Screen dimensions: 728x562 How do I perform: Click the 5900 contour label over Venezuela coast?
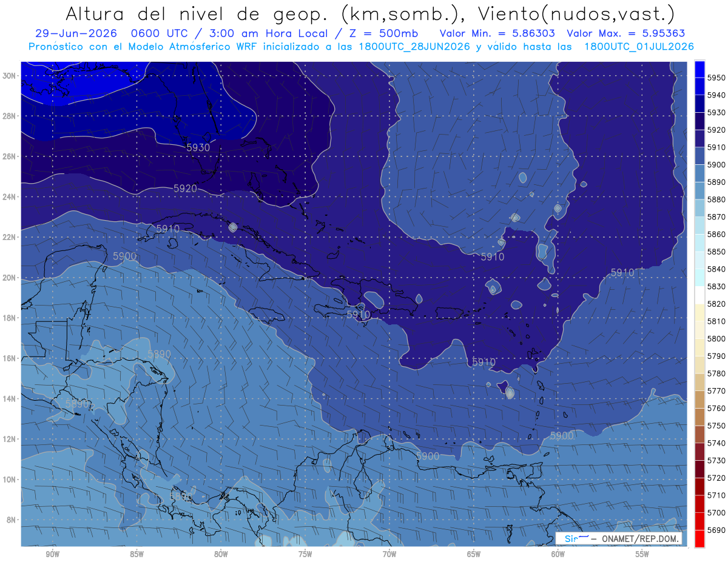428,456
